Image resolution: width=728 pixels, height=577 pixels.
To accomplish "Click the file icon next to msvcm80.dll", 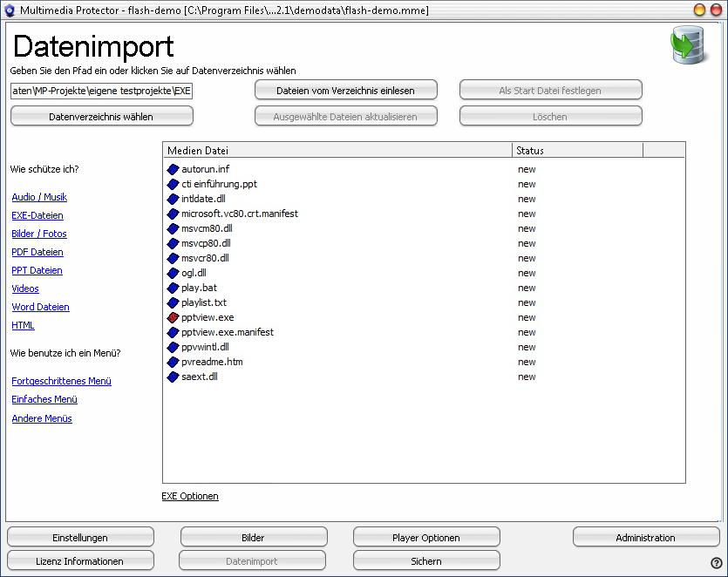I will (x=173, y=228).
